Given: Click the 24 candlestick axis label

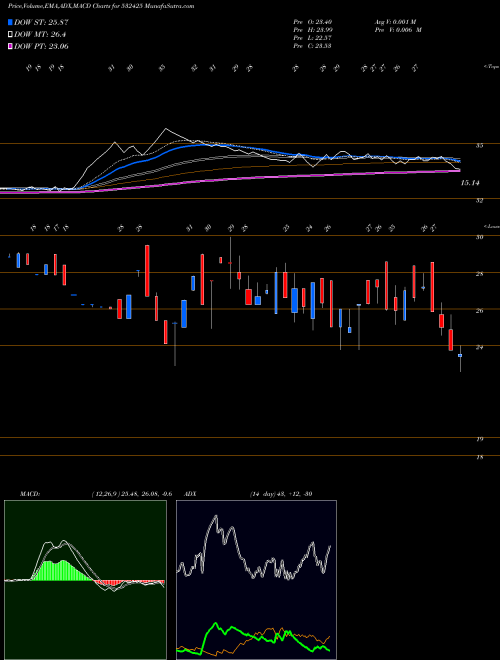Looking at the screenshot, I should [x=479, y=347].
